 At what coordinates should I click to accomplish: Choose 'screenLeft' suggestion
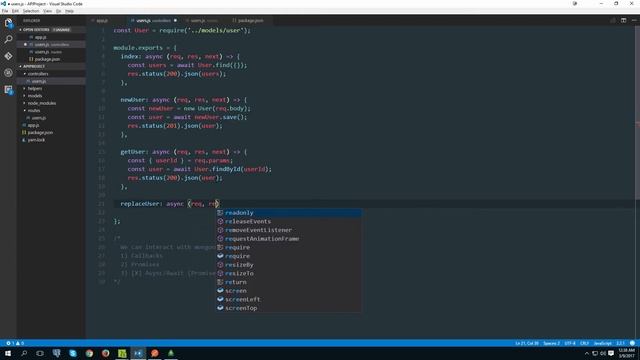click(289, 299)
